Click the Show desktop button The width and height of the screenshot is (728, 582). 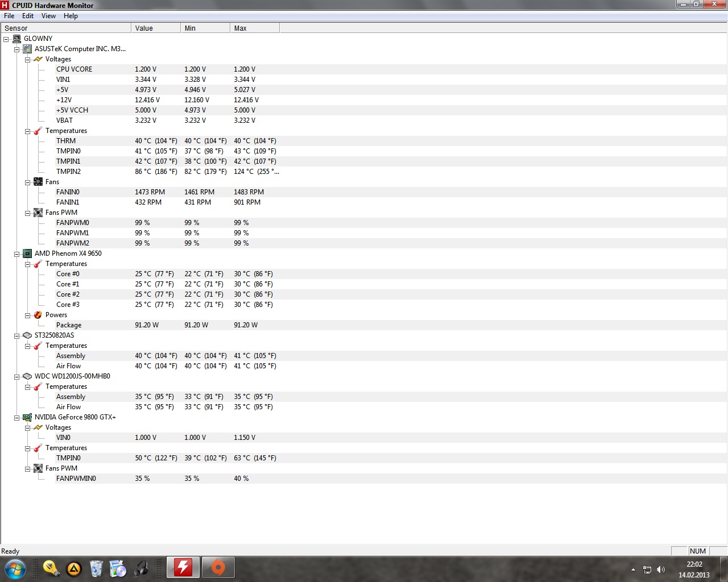point(723,569)
